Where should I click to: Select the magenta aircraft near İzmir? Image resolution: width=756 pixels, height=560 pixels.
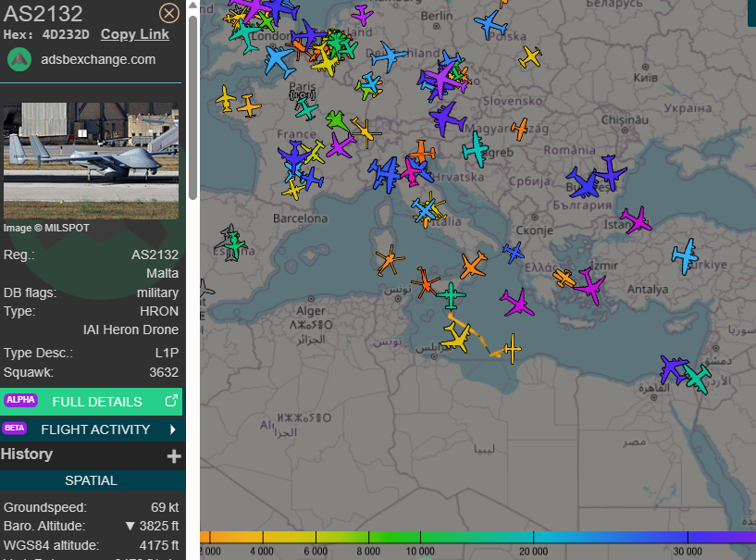click(x=589, y=286)
